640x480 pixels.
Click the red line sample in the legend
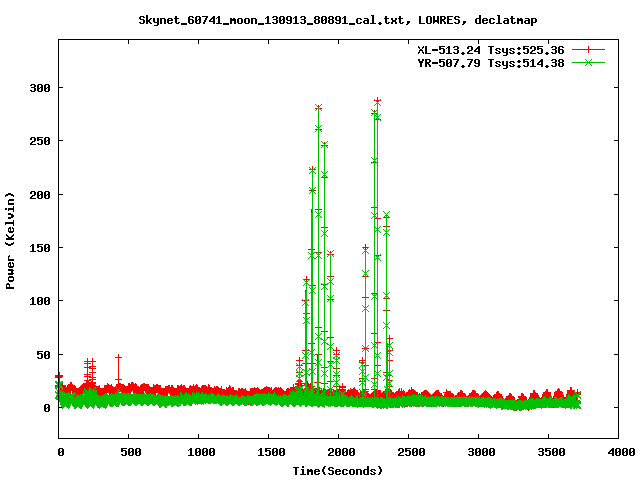[x=588, y=50]
